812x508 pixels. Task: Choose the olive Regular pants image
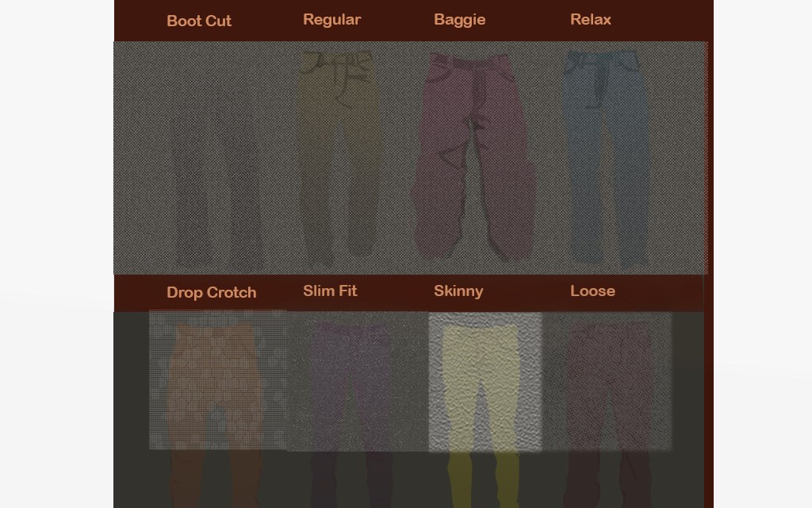pyautogui.click(x=338, y=159)
